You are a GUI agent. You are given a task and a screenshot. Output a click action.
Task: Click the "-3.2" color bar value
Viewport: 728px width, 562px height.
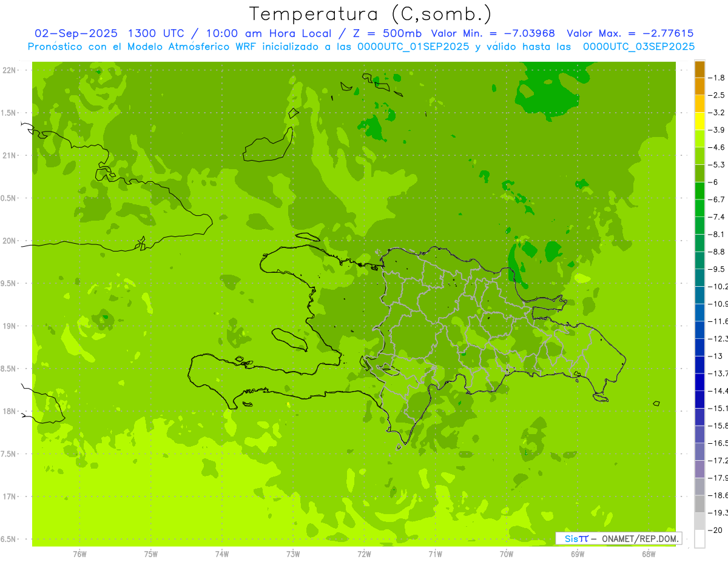tap(716, 112)
